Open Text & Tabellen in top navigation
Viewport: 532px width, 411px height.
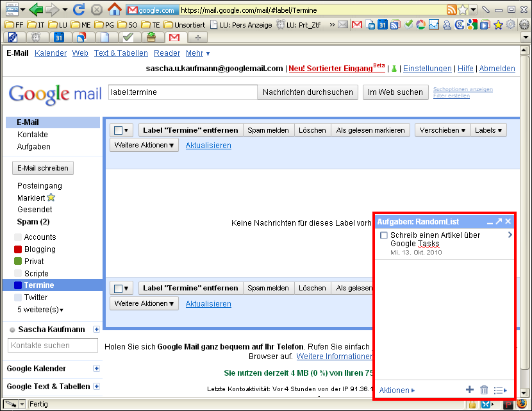(121, 53)
